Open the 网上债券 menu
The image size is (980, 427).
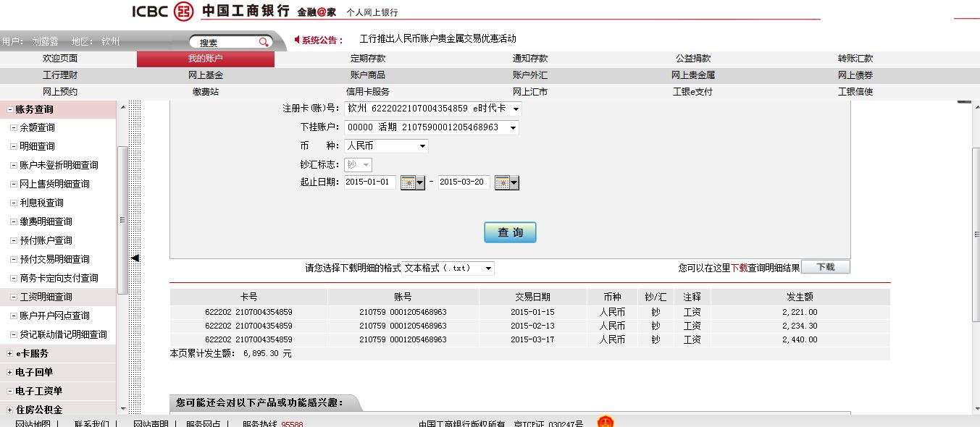[x=855, y=75]
